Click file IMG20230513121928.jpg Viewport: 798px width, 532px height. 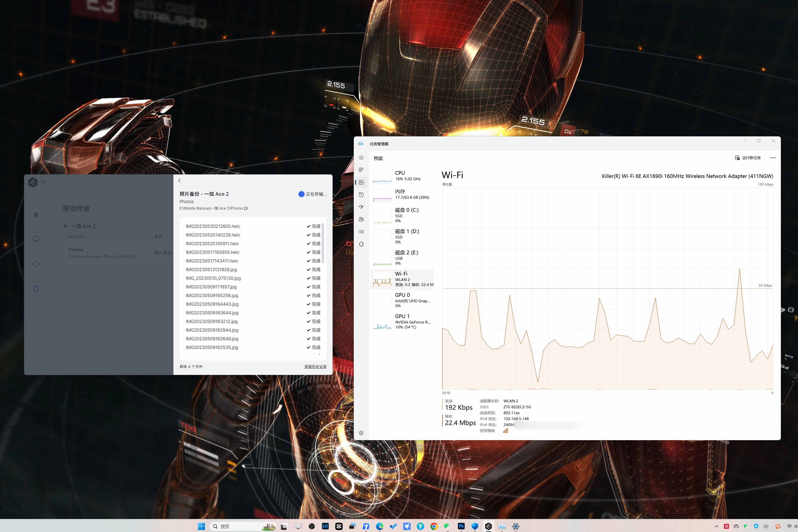click(211, 269)
